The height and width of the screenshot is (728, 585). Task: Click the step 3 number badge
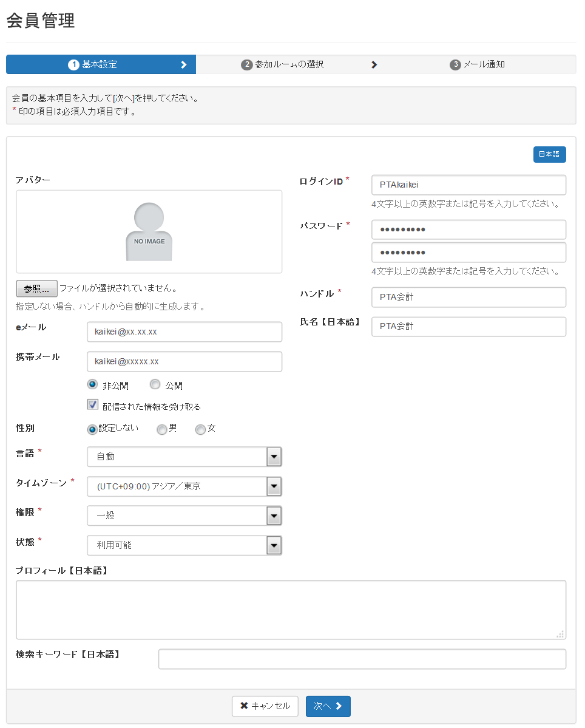pyautogui.click(x=455, y=65)
